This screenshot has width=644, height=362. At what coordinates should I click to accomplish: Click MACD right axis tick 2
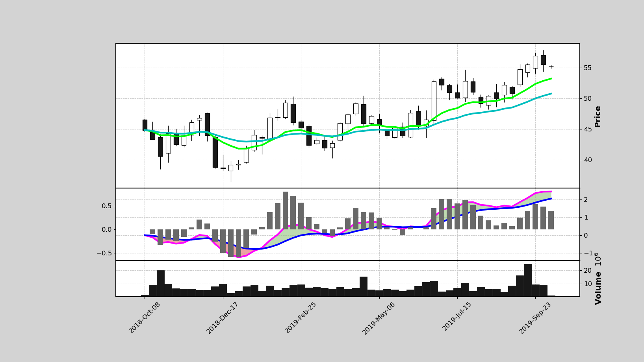pyautogui.click(x=586, y=199)
